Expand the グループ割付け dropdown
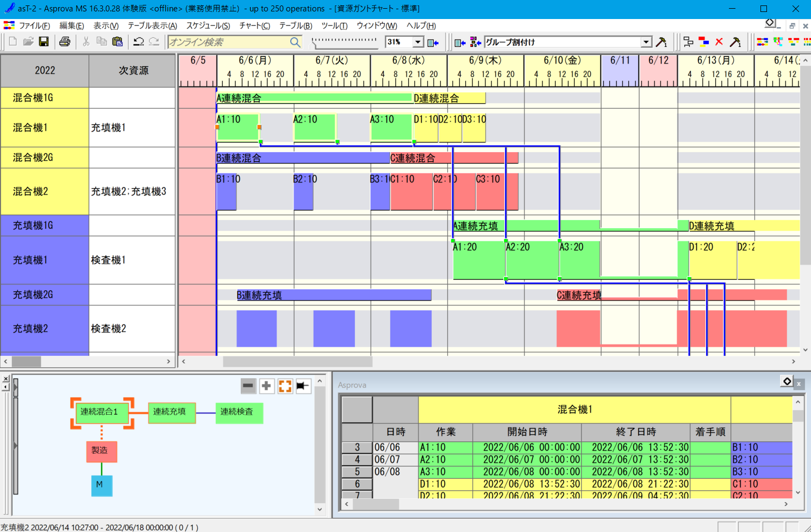 click(646, 42)
